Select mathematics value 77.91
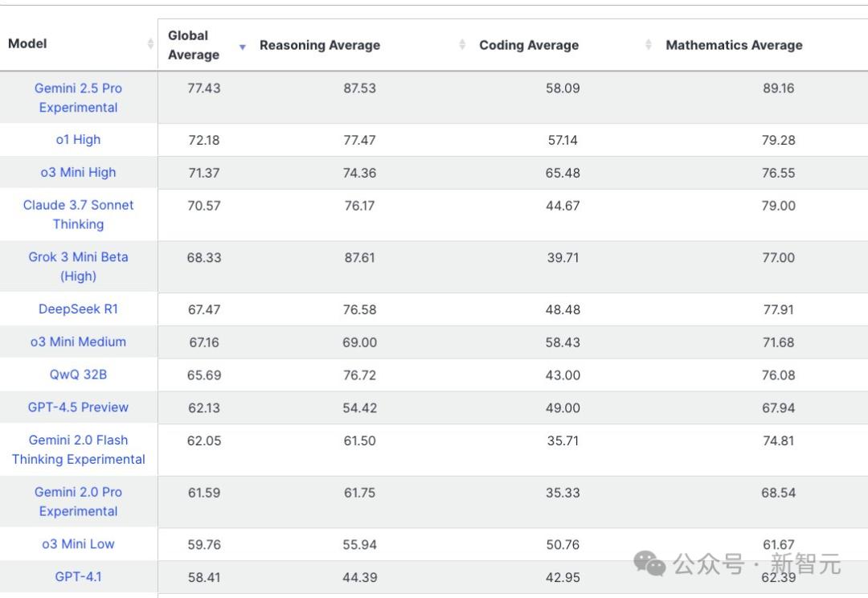This screenshot has width=868, height=598. [778, 309]
